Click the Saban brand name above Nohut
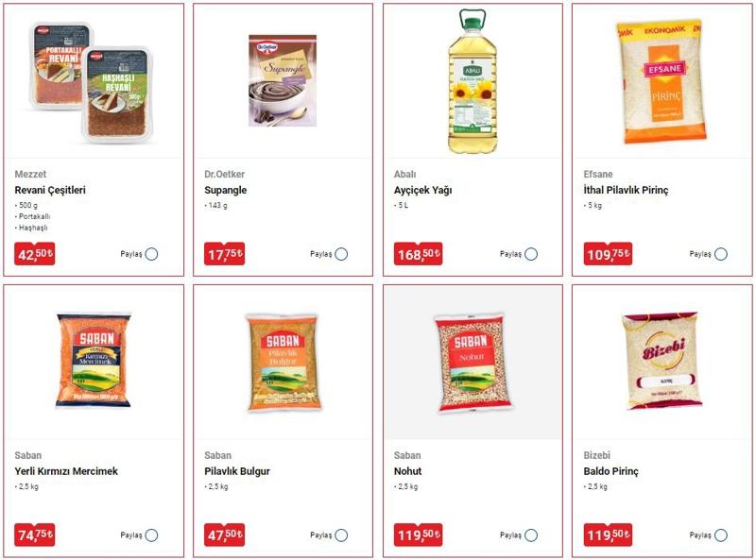 pos(407,455)
